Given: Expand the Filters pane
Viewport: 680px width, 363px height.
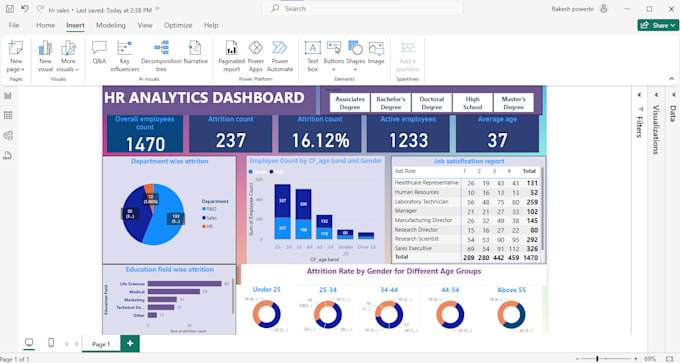Looking at the screenshot, I should 640,95.
